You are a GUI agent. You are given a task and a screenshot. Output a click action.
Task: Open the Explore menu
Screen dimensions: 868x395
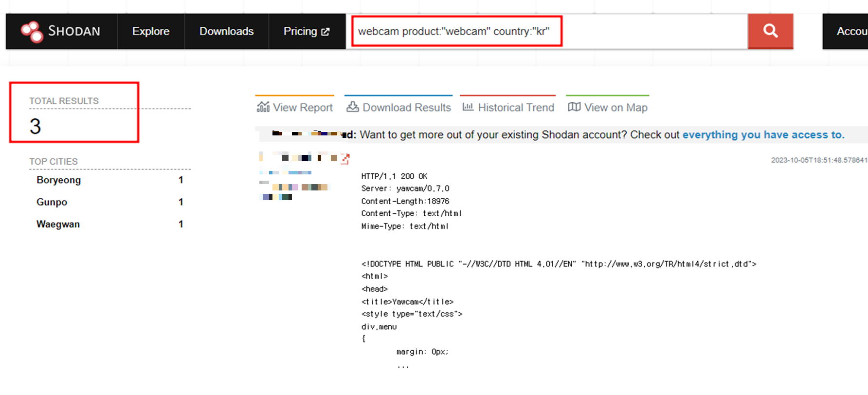pyautogui.click(x=151, y=32)
